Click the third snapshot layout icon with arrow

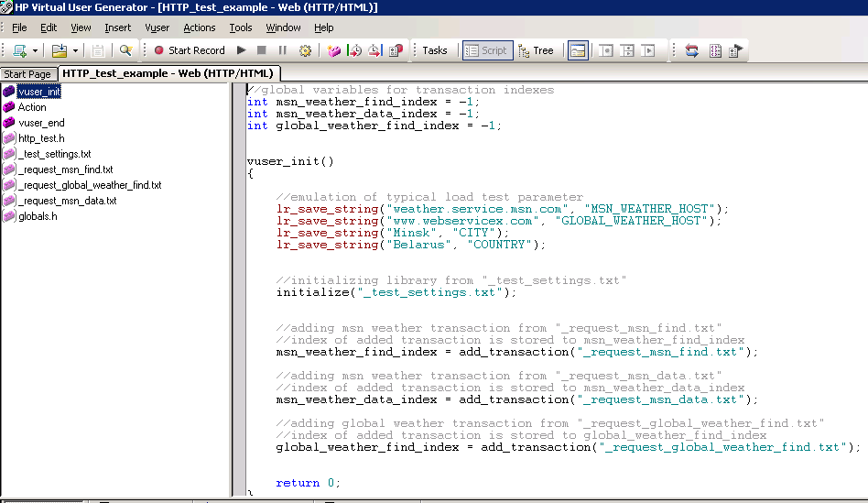(648, 50)
